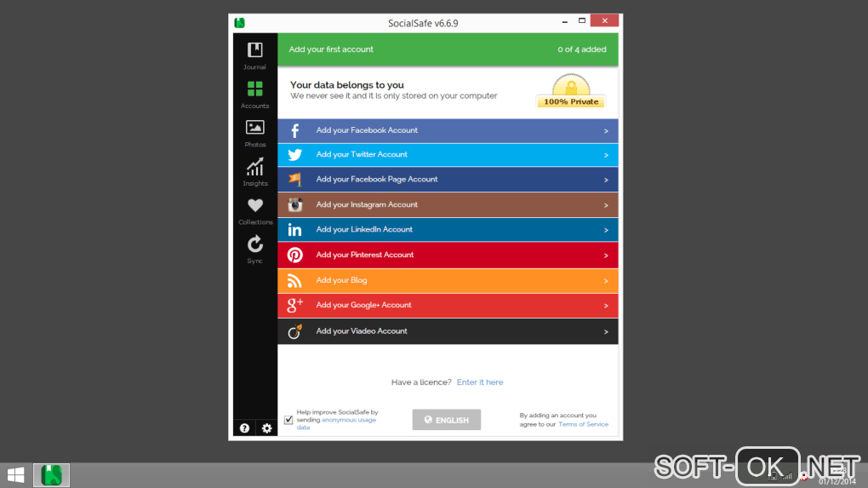
Task: Open the ENGLISH language button
Action: [446, 420]
